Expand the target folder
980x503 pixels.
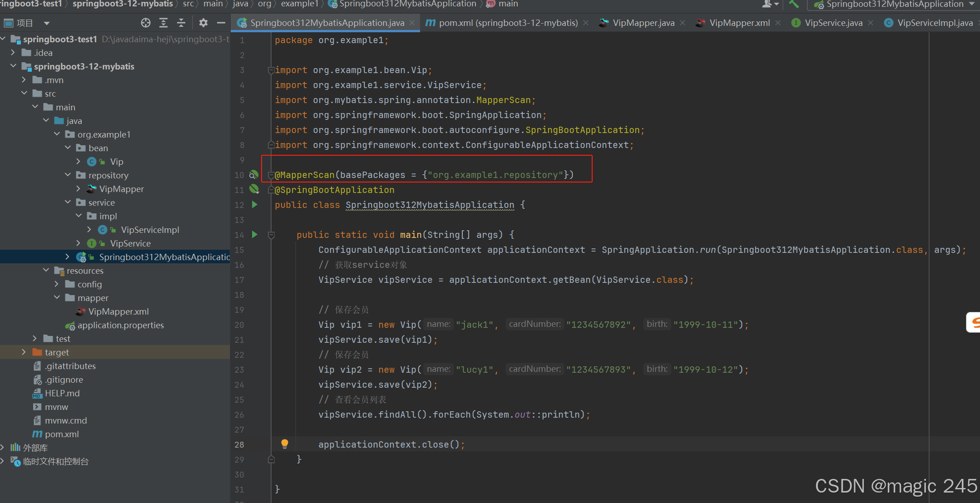tap(24, 352)
